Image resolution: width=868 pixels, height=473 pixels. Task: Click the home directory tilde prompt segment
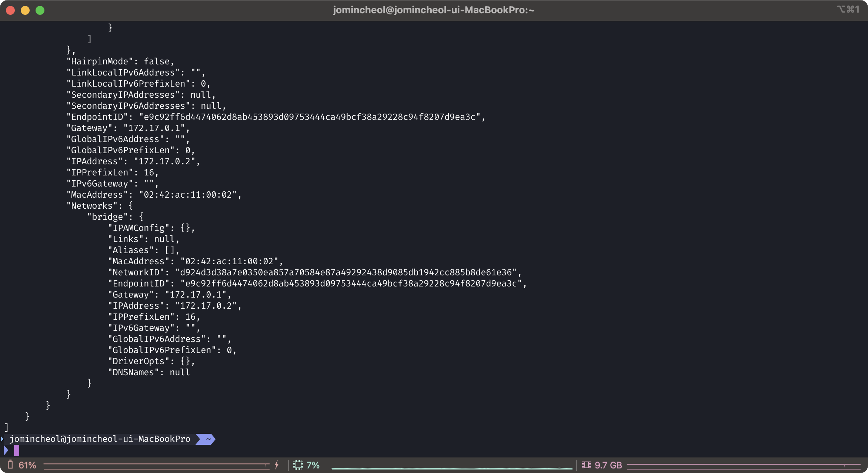208,439
